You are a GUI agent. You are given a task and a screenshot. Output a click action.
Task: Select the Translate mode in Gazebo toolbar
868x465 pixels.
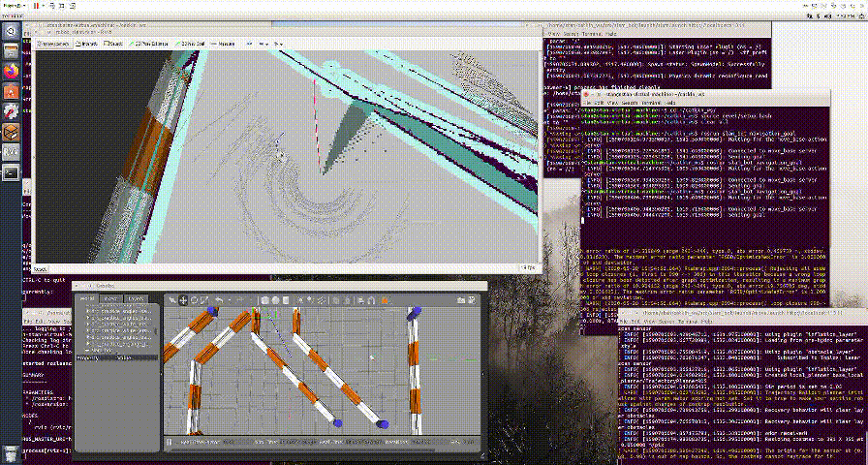click(183, 300)
